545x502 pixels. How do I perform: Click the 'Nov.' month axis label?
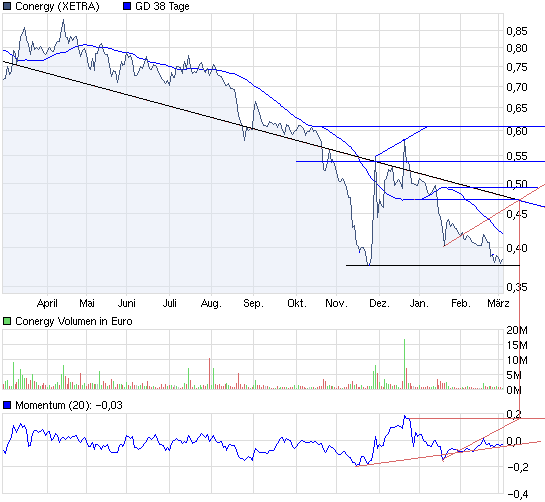(336, 303)
